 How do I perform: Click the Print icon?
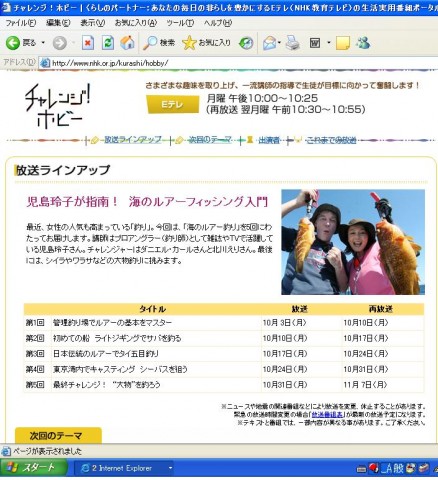pos(292,43)
